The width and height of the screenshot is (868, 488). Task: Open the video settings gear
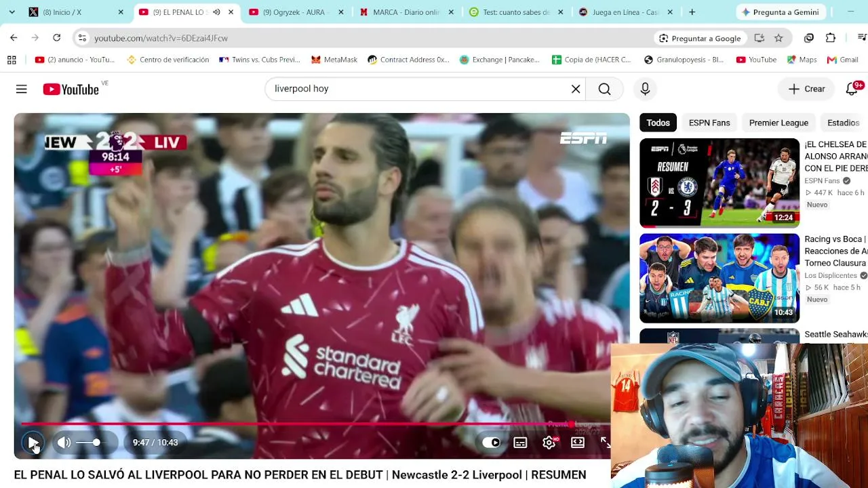point(549,443)
